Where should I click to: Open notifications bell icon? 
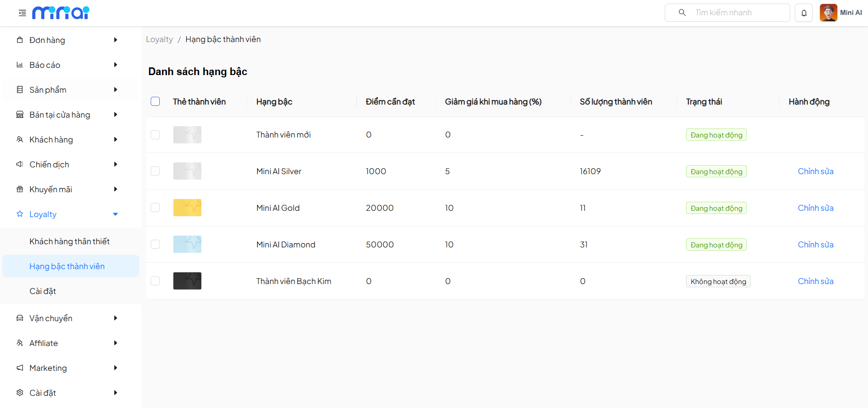coord(804,13)
